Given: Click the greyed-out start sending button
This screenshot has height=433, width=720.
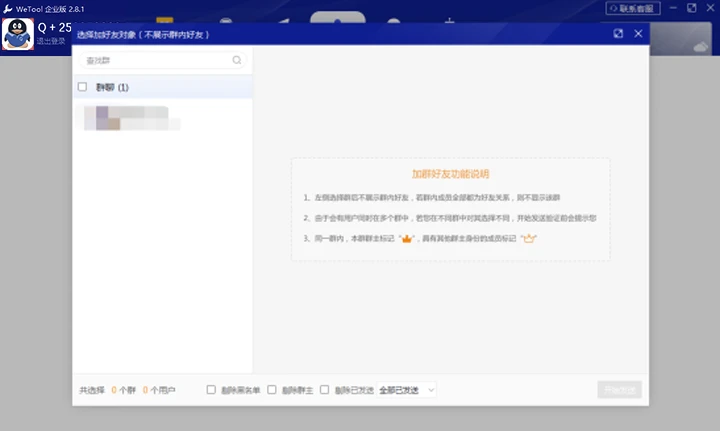Looking at the screenshot, I should click(619, 390).
